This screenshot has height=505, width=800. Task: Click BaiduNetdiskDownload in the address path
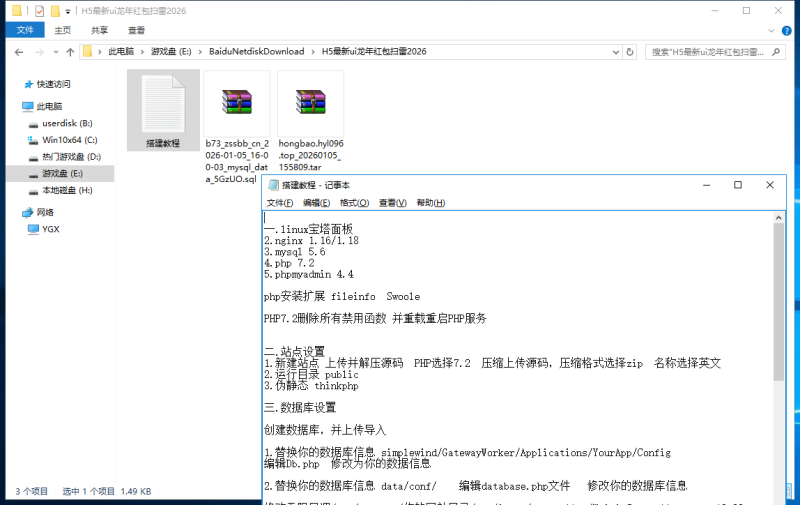(257, 52)
